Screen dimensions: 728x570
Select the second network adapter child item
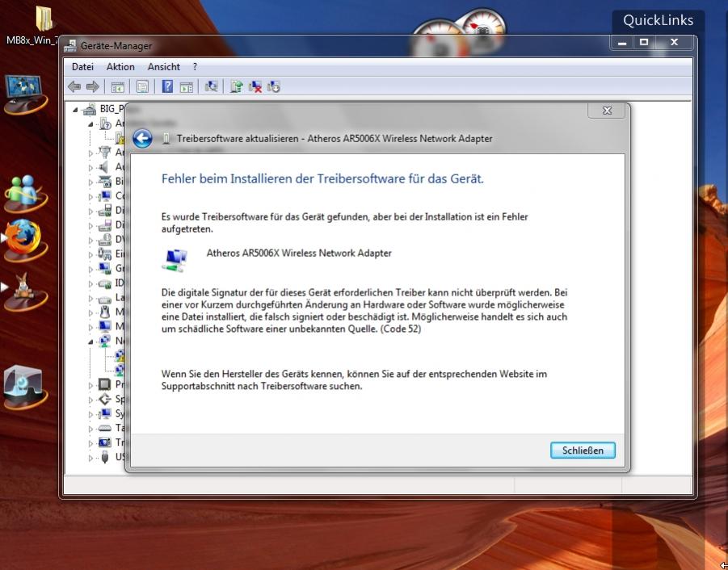point(120,370)
